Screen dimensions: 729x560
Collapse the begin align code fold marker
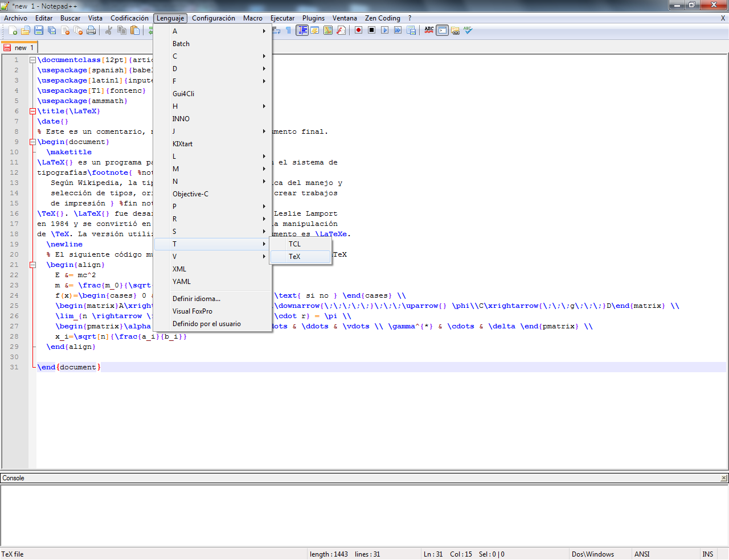pos(32,265)
